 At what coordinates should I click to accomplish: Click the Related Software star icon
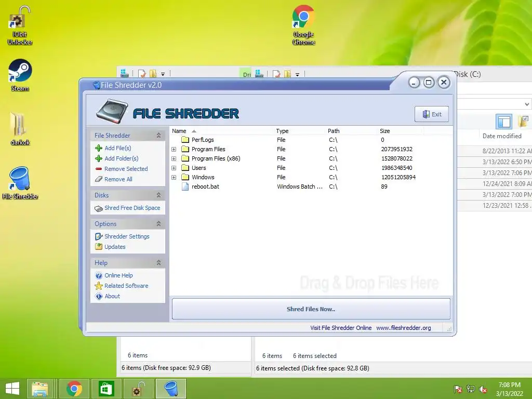98,286
